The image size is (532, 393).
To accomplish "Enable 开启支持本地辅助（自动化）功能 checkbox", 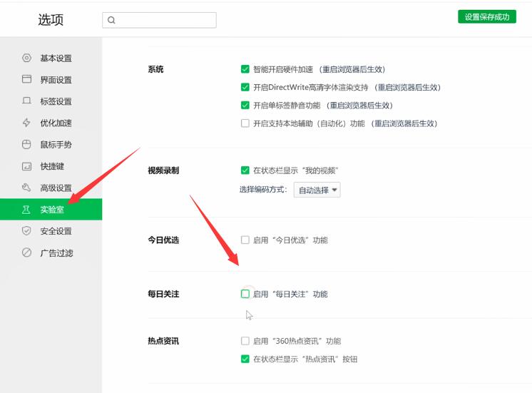I will [245, 123].
